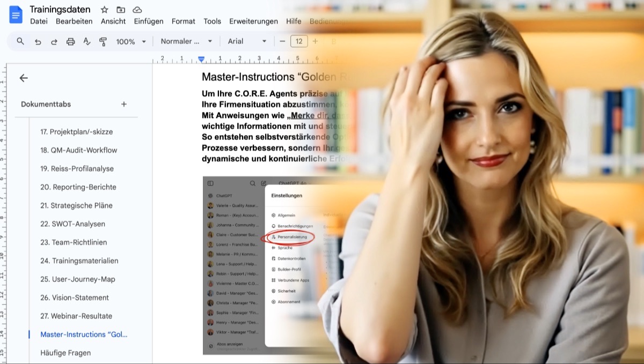
Task: Open tab 19. Reiss-Profilanalyse
Action: coord(77,168)
